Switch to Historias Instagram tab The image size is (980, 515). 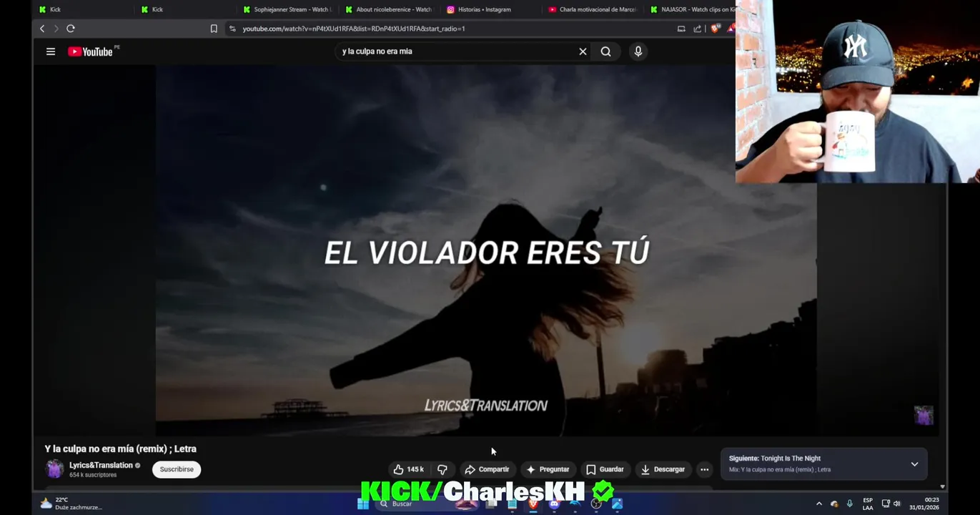pos(490,9)
